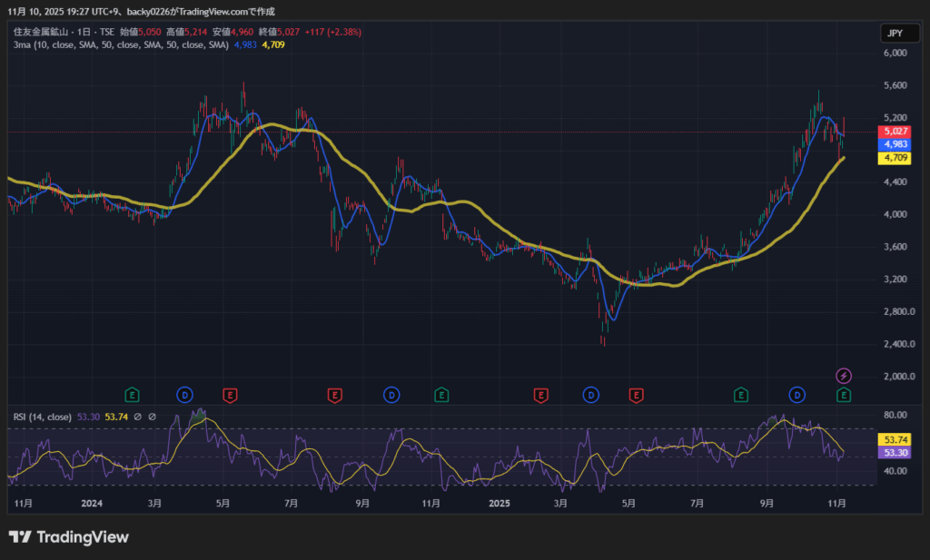Click the yellow 53.74 RSI axis label
Screen dimensions: 930x560
click(x=895, y=439)
